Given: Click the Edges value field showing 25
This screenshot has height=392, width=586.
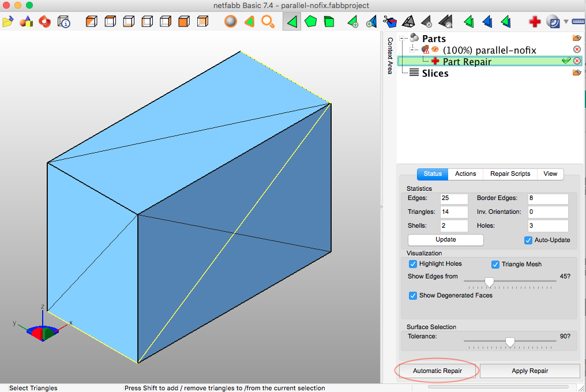Looking at the screenshot, I should point(454,198).
